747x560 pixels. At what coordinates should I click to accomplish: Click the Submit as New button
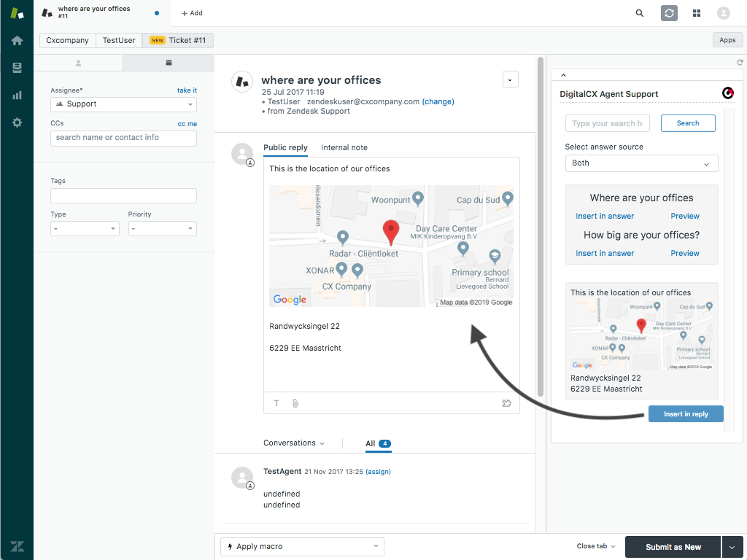coord(673,547)
